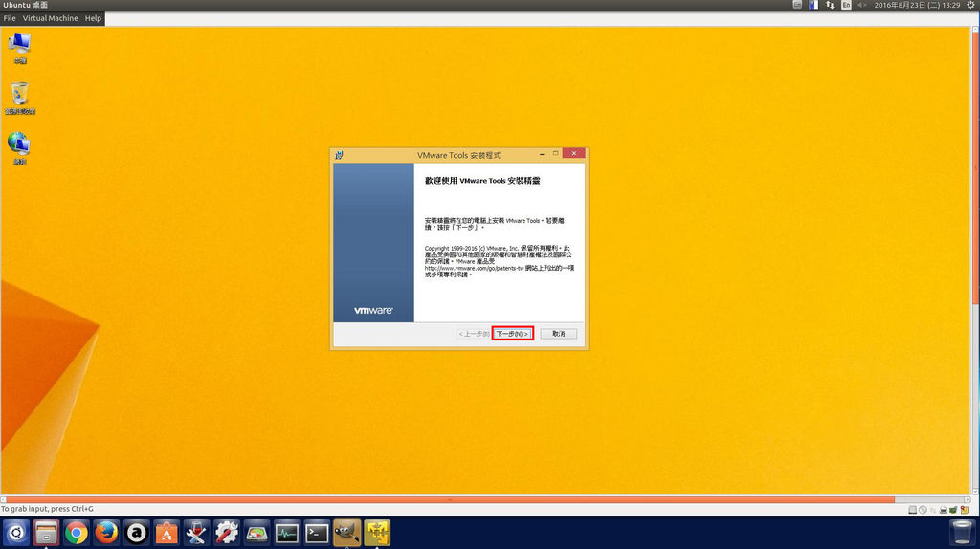The width and height of the screenshot is (980, 549).
Task: Open the Virtual Machine menu
Action: 50,18
